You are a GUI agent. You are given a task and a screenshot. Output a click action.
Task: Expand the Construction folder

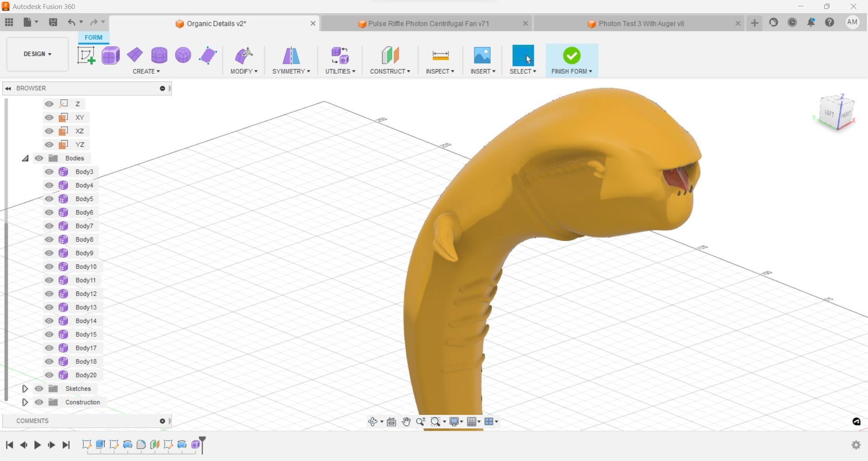25,402
